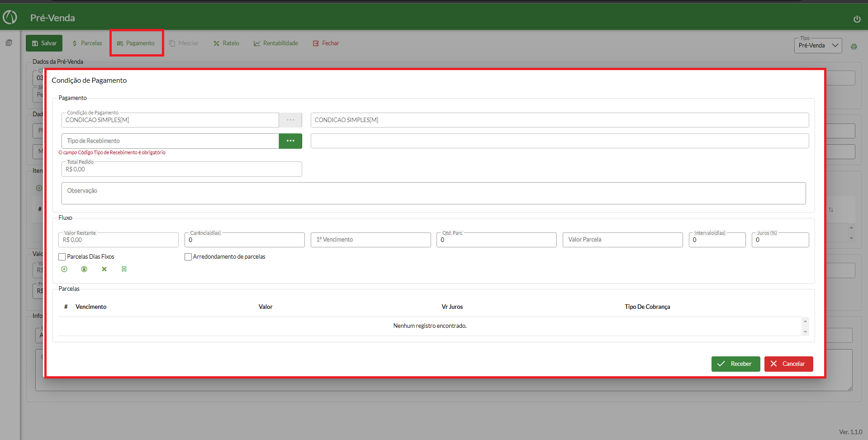Open the Tipo Pré-Venda dropdown

pos(818,46)
